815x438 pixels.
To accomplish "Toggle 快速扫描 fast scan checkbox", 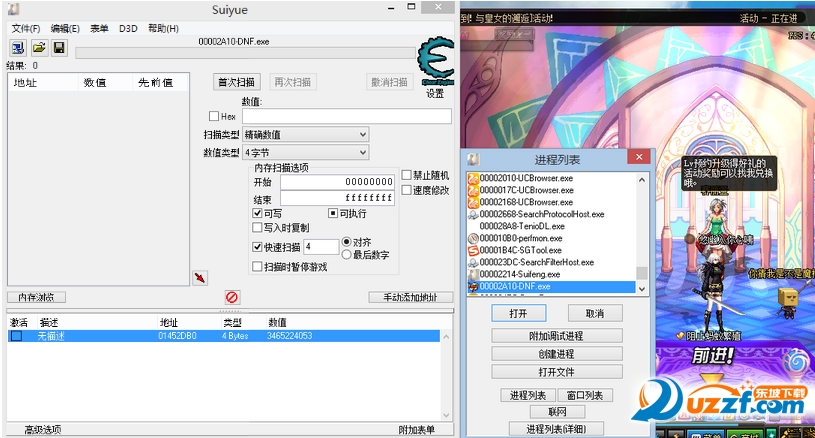I will 257,247.
